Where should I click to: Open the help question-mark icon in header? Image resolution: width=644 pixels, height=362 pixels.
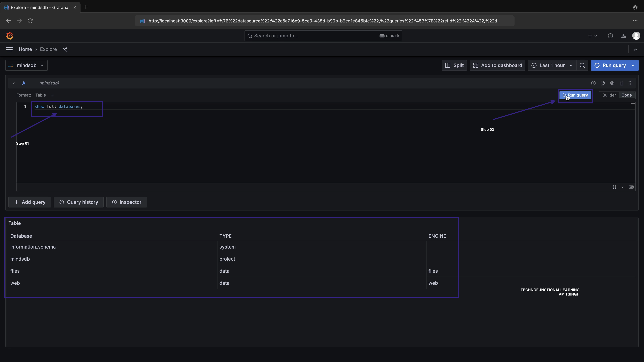[610, 36]
